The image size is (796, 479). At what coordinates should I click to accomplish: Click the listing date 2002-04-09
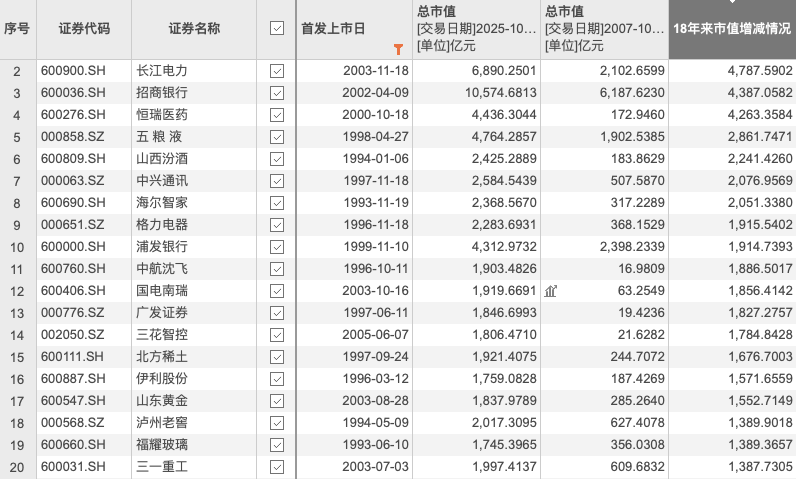tap(376, 93)
